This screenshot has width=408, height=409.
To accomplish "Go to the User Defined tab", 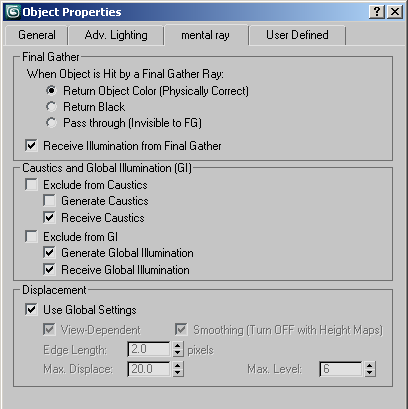I will tap(297, 35).
